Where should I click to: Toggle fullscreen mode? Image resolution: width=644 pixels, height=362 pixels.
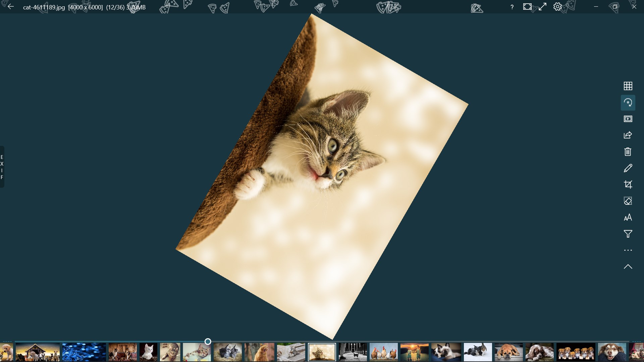click(527, 6)
